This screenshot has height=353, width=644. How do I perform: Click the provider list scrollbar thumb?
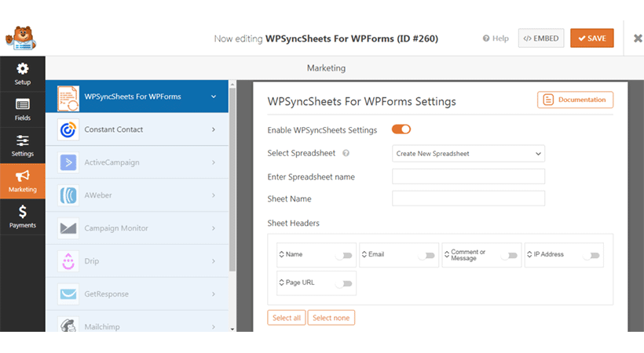pos(232,180)
